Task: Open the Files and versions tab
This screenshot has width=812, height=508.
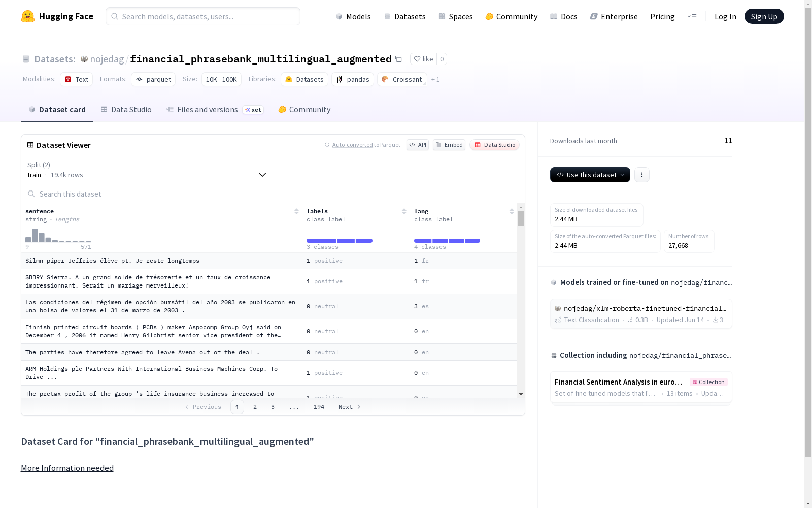Action: point(215,110)
